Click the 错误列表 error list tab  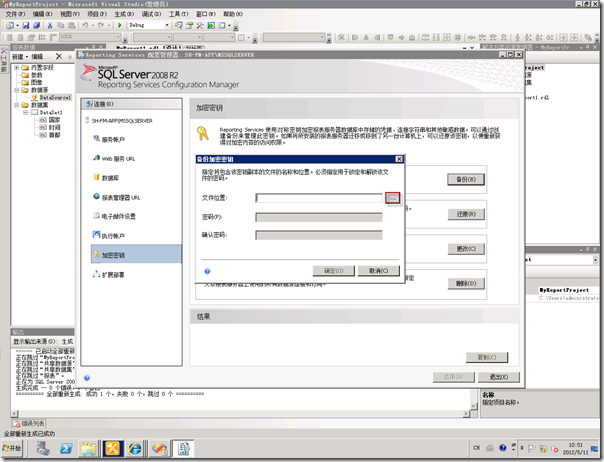[x=29, y=423]
